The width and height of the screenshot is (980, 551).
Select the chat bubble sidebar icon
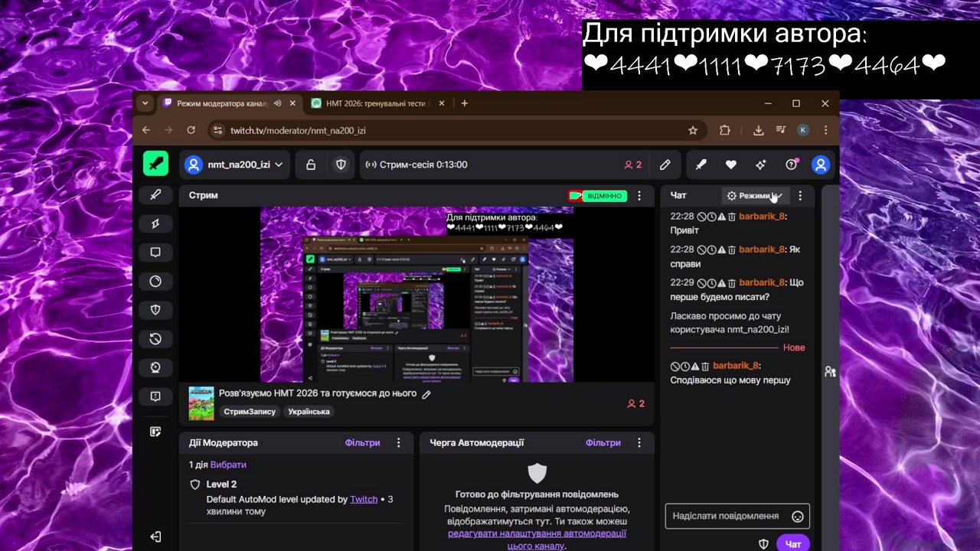pyautogui.click(x=155, y=253)
